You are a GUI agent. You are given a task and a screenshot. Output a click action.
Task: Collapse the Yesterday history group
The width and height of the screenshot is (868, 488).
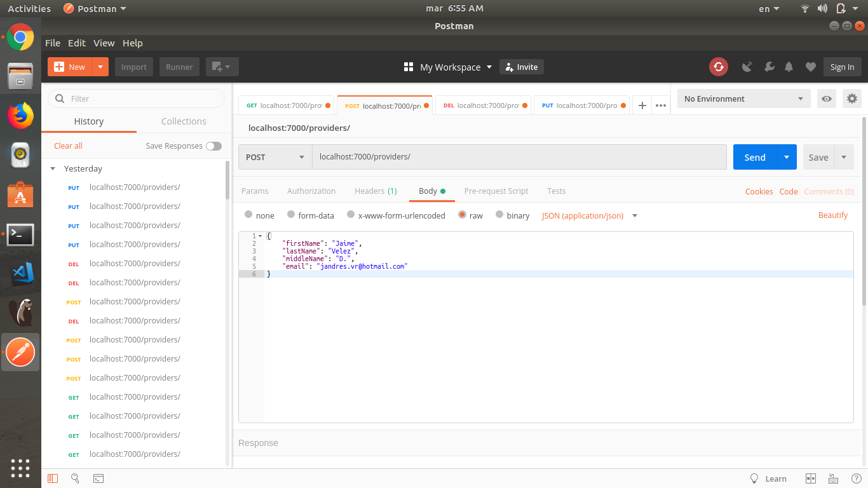pyautogui.click(x=53, y=169)
